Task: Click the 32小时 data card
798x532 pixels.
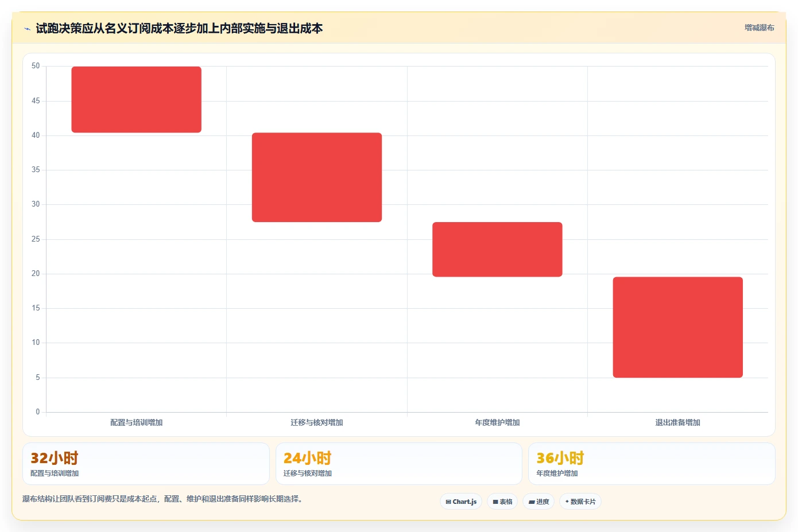Action: [146, 464]
